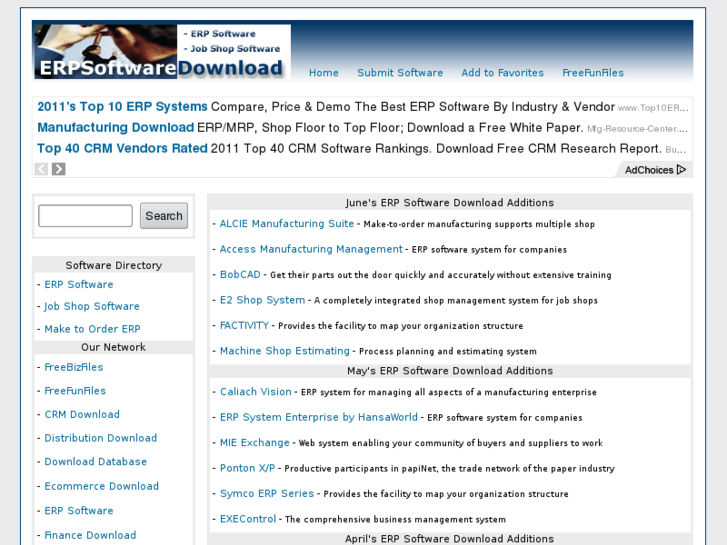This screenshot has width=727, height=545.
Task: Open Ponton X/P listing
Action: (248, 468)
